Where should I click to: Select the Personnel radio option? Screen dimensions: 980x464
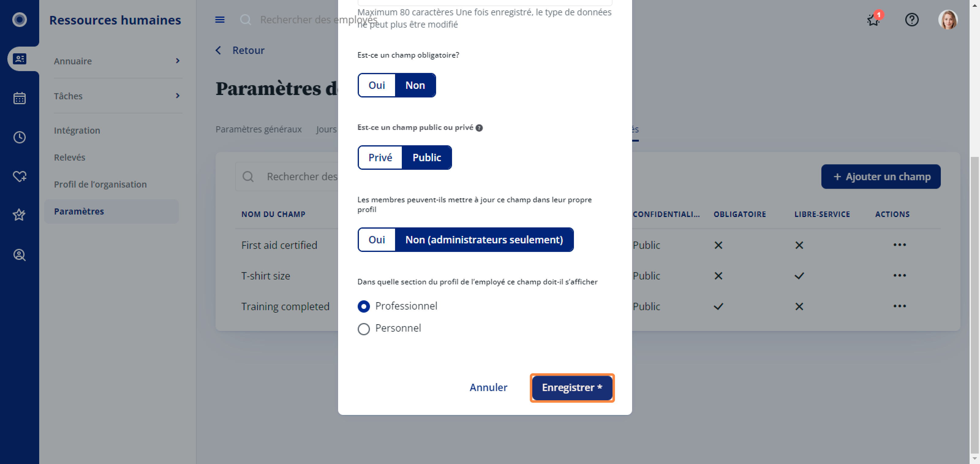364,329
